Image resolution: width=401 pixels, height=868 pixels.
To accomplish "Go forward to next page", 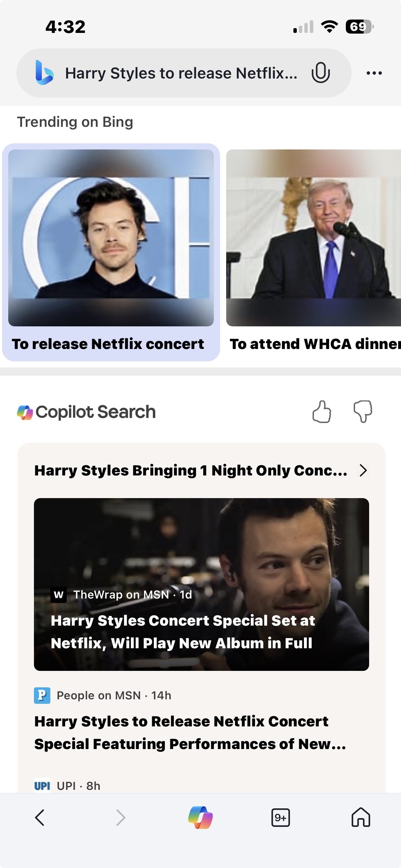I will pyautogui.click(x=120, y=818).
